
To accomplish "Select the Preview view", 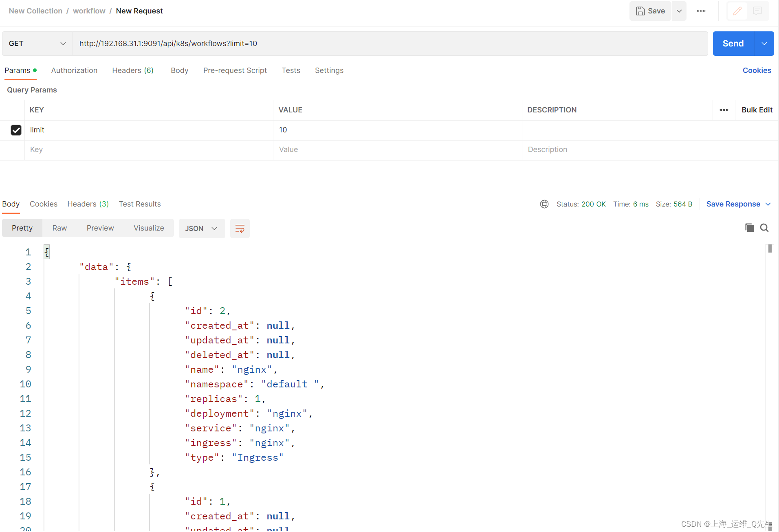I will pyautogui.click(x=100, y=228).
